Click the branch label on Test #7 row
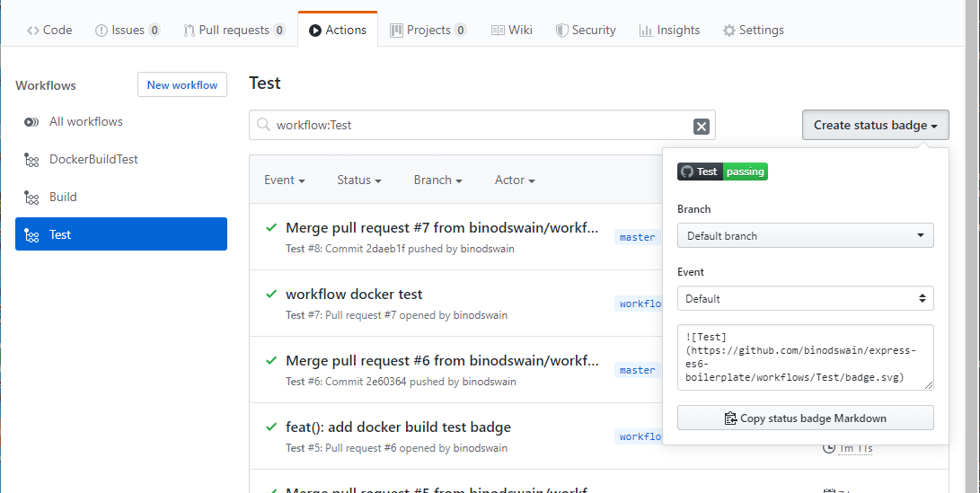Image resolution: width=980 pixels, height=493 pixels. 638,304
